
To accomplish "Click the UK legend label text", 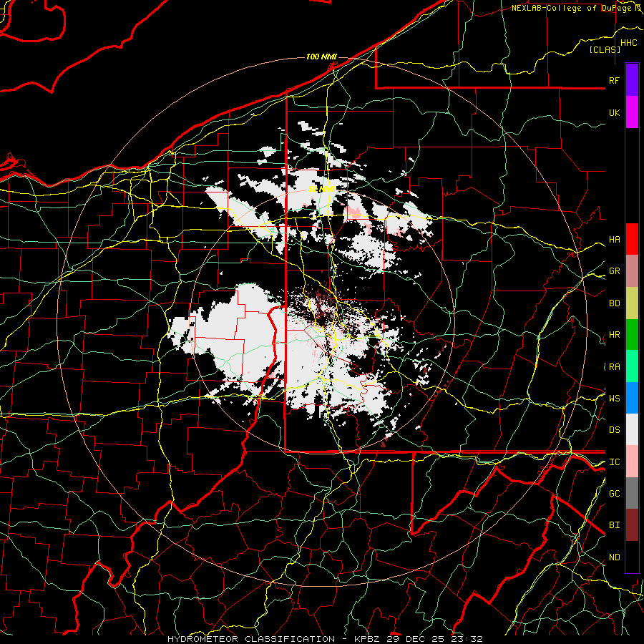I will 614,112.
